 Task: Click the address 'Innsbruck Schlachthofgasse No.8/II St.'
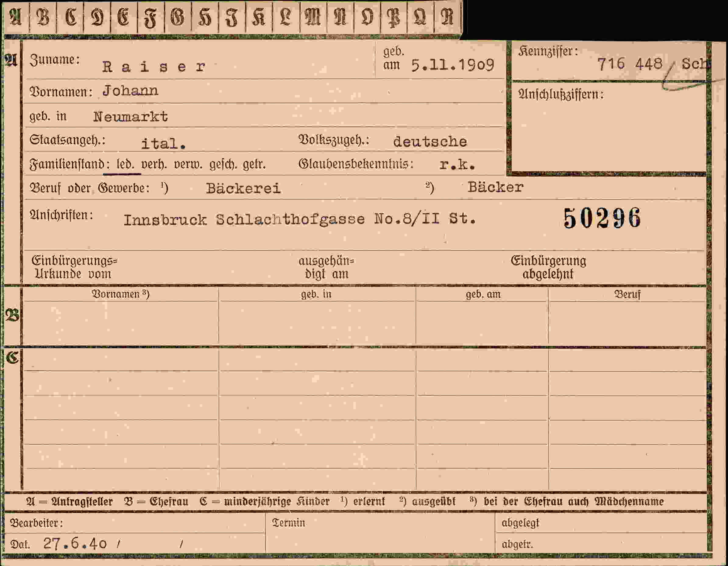click(x=300, y=220)
